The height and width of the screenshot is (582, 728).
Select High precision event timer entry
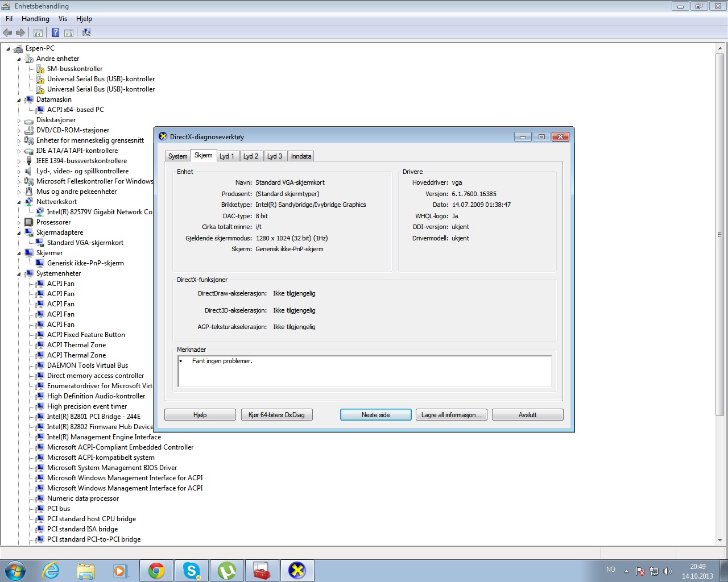click(x=87, y=406)
